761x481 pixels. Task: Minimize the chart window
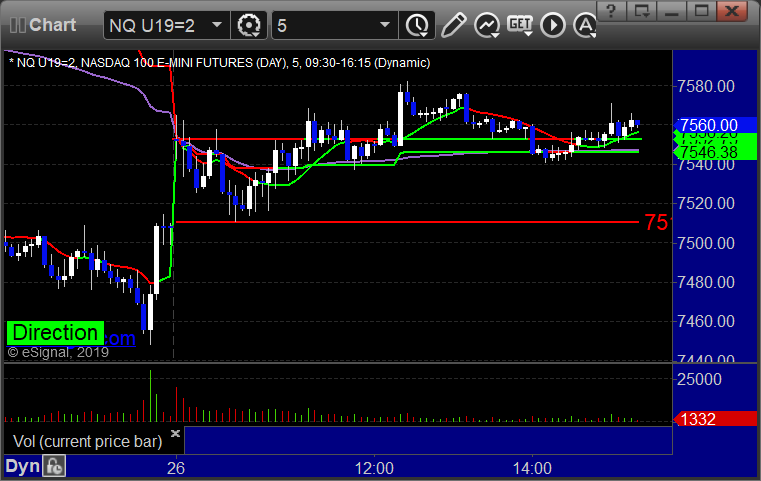[671, 11]
